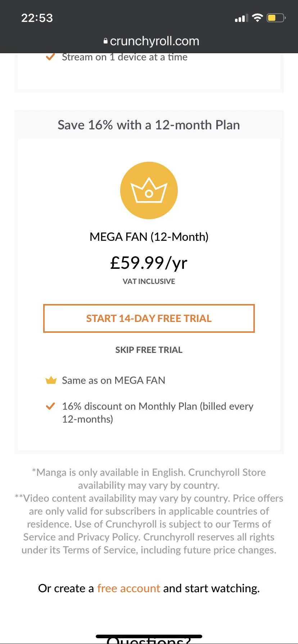
Task: Tap the orange checkmark beside 16% discount
Action: click(51, 406)
